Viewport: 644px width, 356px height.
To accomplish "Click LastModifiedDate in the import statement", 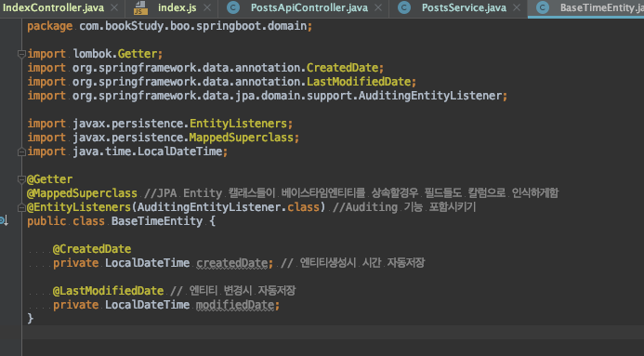I will click(359, 82).
